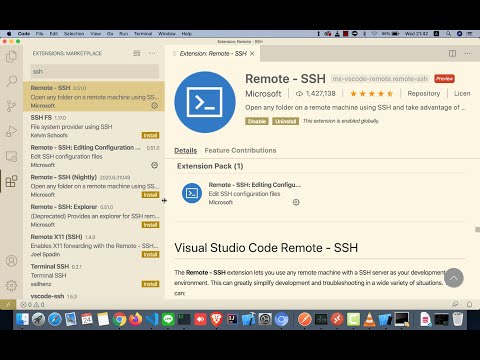480x360 pixels.
Task: Click the 'Remote - SSH: Editing Configu...' pack title
Action: tap(255, 185)
